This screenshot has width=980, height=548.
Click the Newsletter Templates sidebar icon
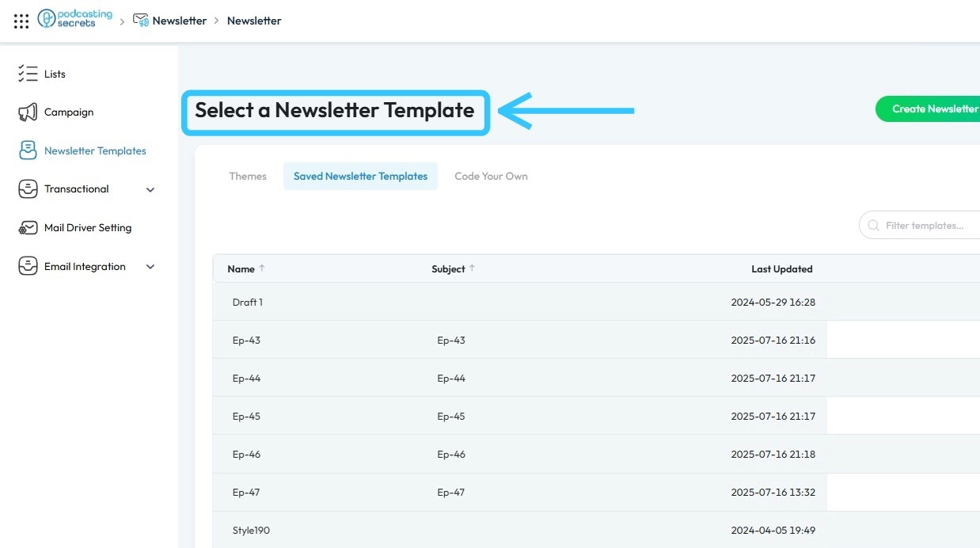pos(28,150)
